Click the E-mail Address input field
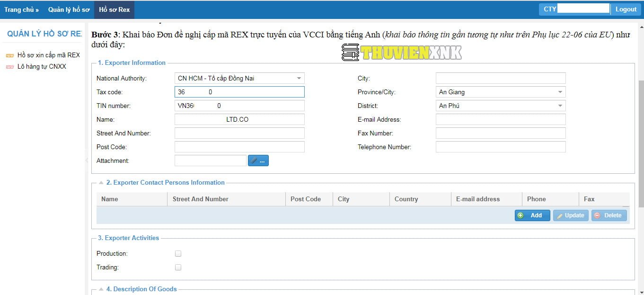The image size is (644, 295). point(501,119)
